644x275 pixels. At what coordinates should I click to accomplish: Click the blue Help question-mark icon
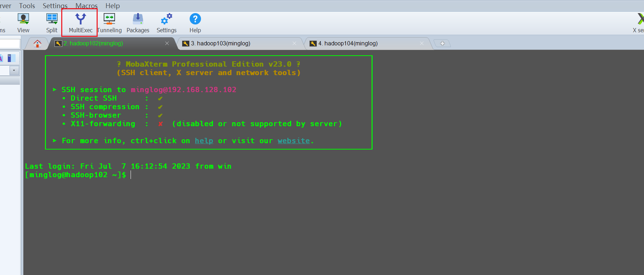point(195,19)
